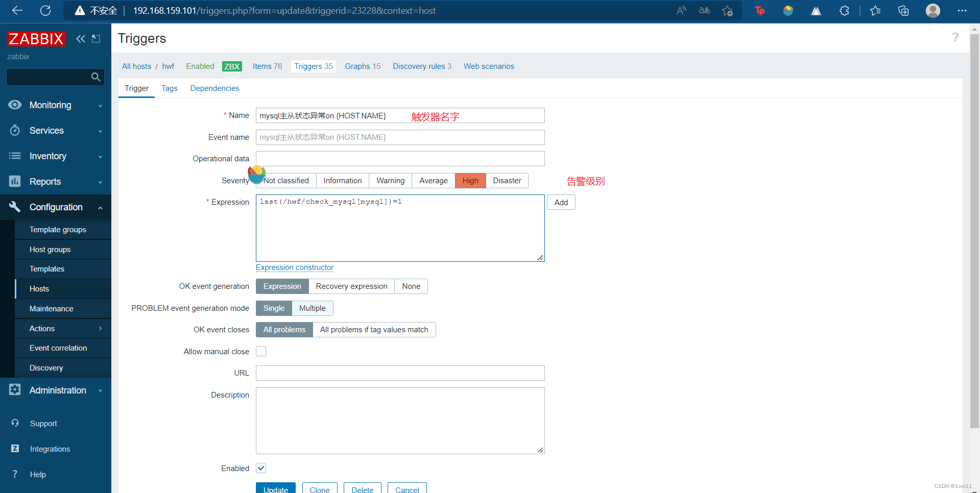Click the not-secure warning triangle icon

click(x=80, y=11)
